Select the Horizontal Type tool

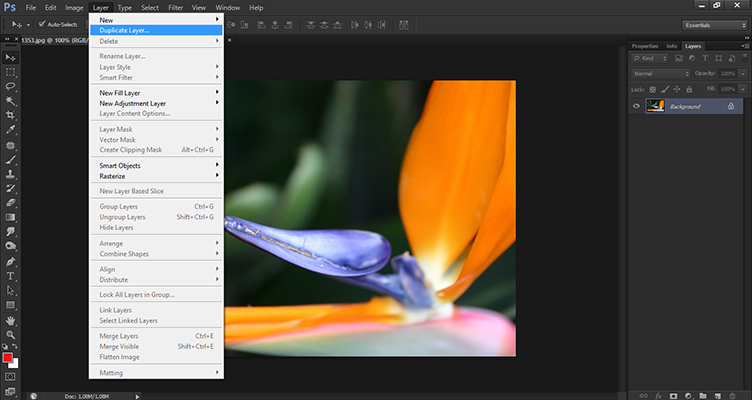[10, 275]
